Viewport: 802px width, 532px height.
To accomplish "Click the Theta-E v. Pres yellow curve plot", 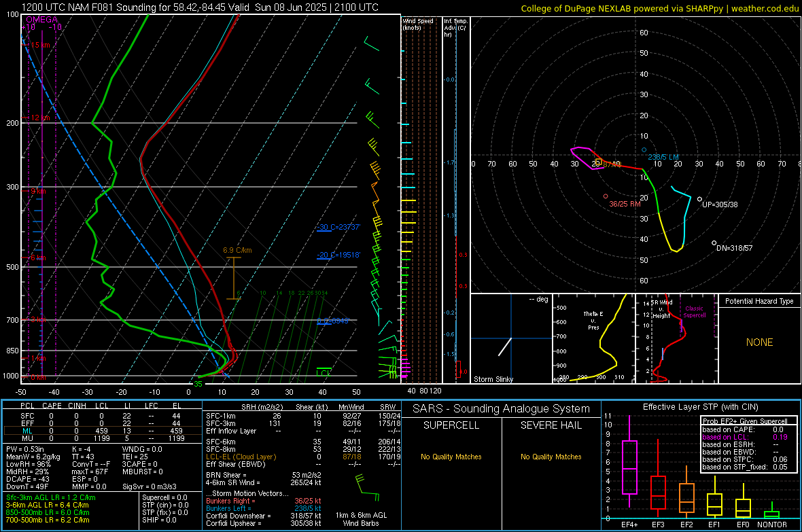I will (594, 338).
